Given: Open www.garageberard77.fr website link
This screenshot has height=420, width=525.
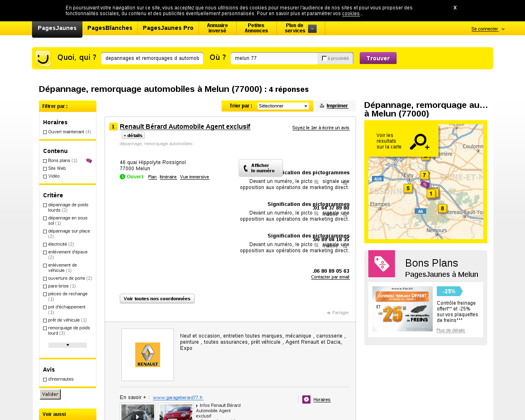Looking at the screenshot, I should [x=178, y=397].
